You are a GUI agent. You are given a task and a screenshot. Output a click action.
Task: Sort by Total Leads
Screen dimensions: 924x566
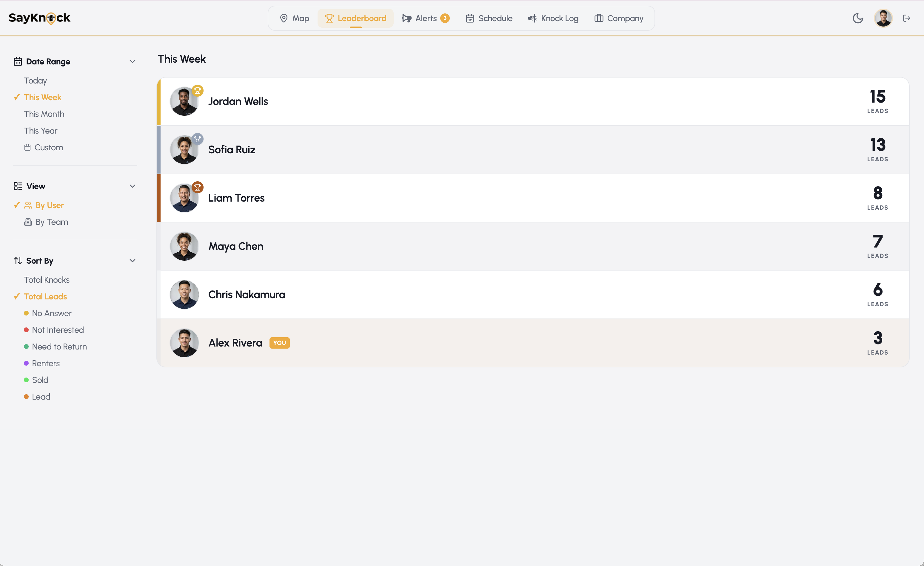click(45, 297)
